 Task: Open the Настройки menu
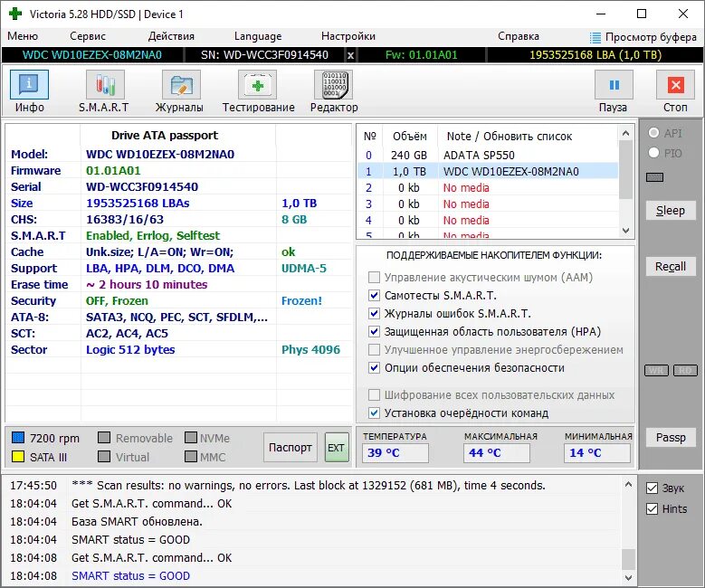tap(348, 36)
